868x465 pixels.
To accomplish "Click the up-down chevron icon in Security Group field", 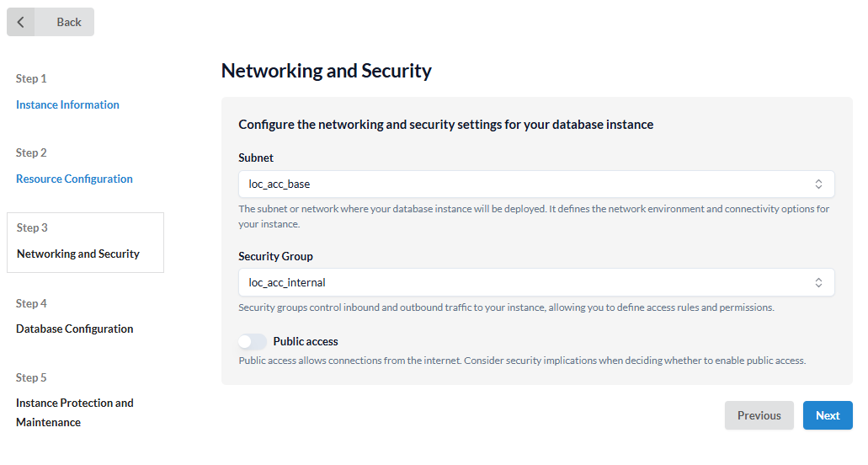I will pyautogui.click(x=818, y=282).
